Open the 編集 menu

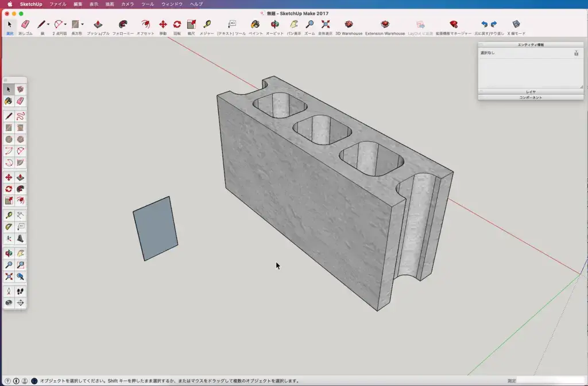click(78, 4)
